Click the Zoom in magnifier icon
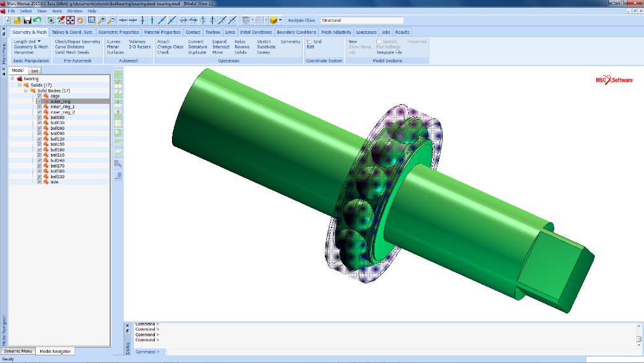 click(x=101, y=20)
